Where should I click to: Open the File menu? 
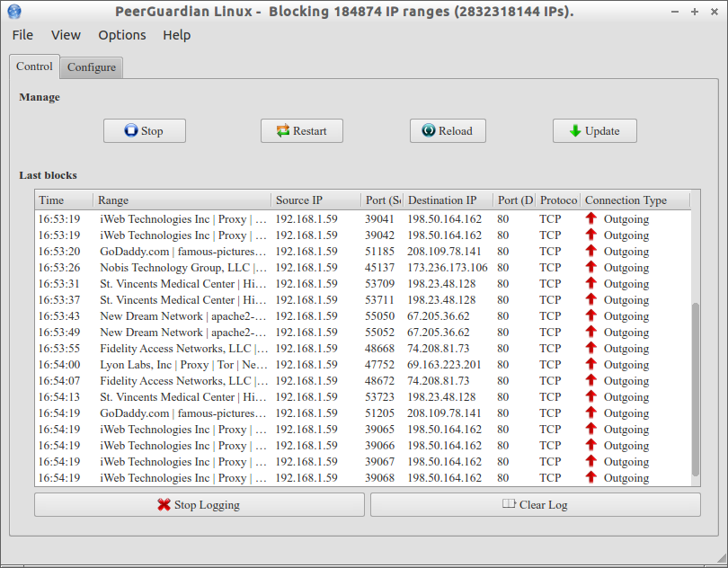pos(22,35)
